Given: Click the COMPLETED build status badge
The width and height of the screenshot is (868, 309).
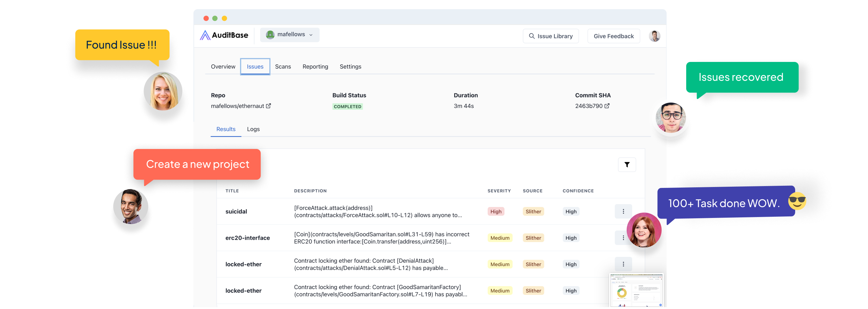Looking at the screenshot, I should coord(347,106).
